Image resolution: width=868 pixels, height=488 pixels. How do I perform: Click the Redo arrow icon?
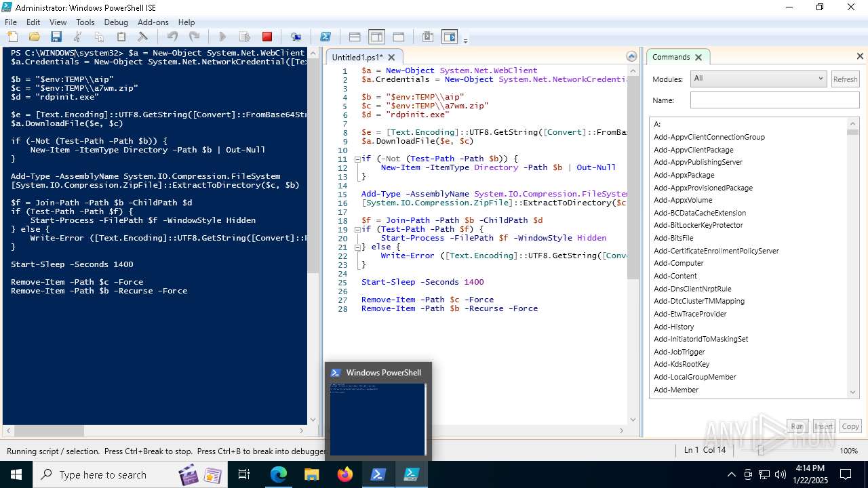[x=194, y=37]
